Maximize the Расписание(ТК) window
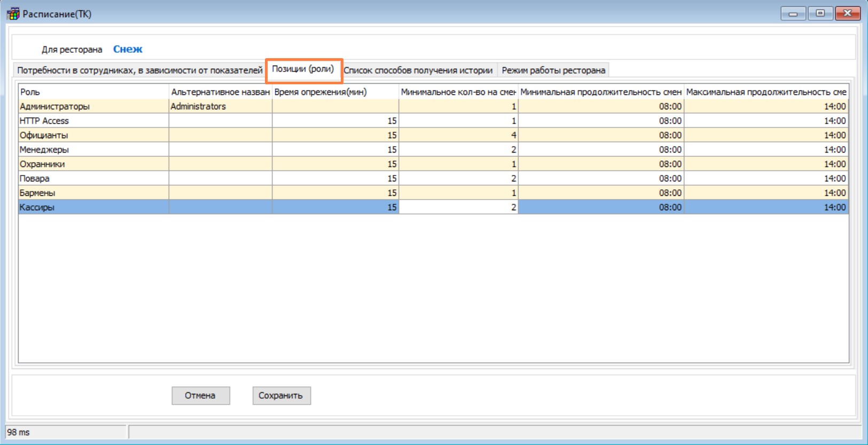Screen dimensions: 868x445 point(820,13)
